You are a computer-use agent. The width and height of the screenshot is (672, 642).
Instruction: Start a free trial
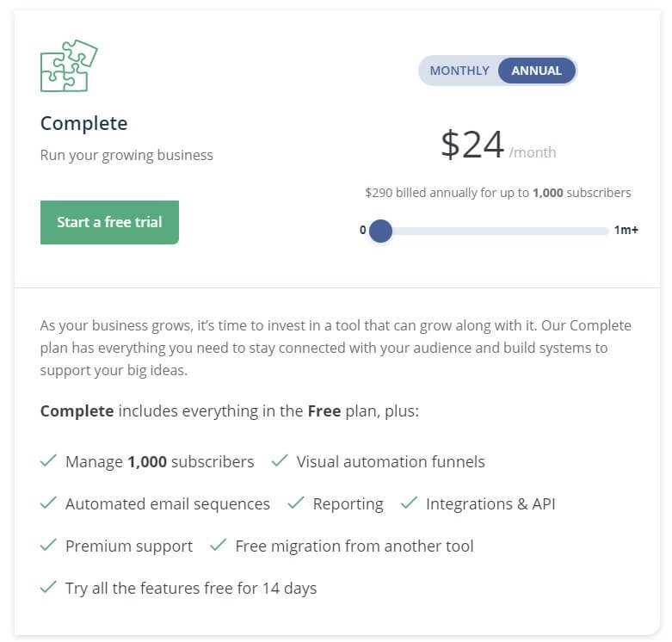point(110,222)
